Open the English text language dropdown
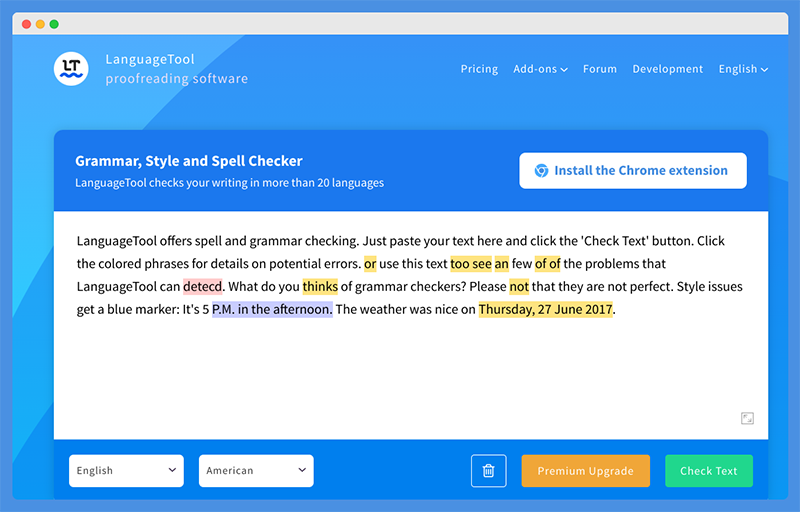The width and height of the screenshot is (800, 512). (x=126, y=471)
